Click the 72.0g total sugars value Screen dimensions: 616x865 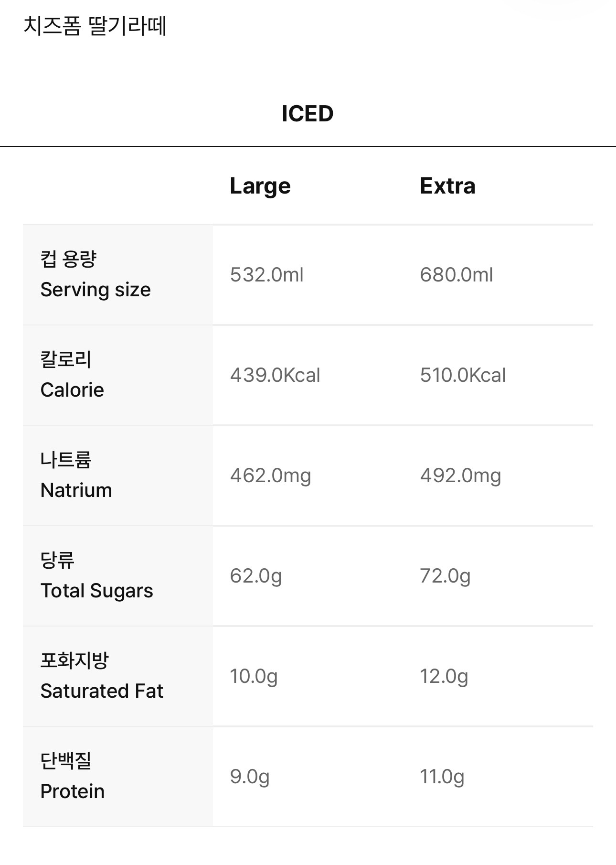[445, 576]
